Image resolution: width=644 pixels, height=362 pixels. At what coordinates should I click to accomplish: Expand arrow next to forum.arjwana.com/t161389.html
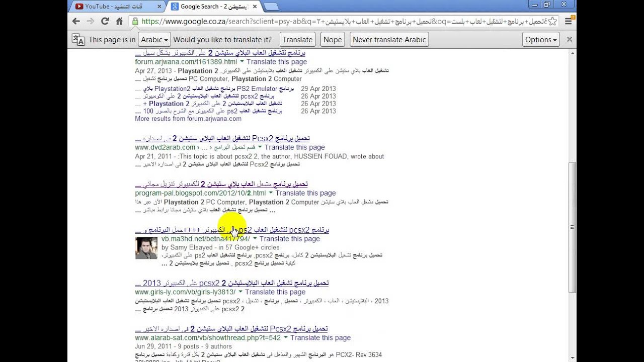coord(242,61)
